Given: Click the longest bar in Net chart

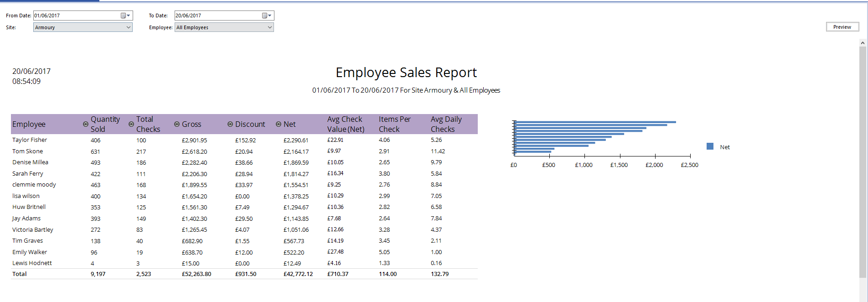Looking at the screenshot, I should [x=595, y=122].
